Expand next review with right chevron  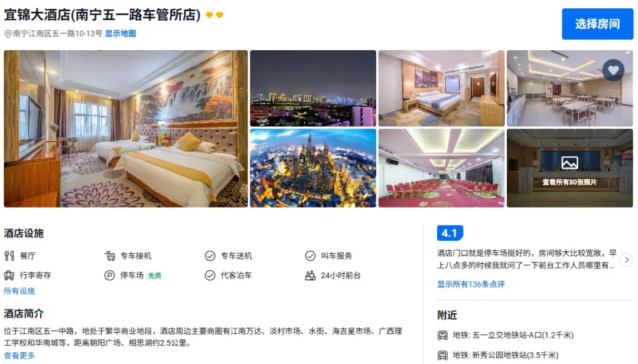click(x=627, y=260)
